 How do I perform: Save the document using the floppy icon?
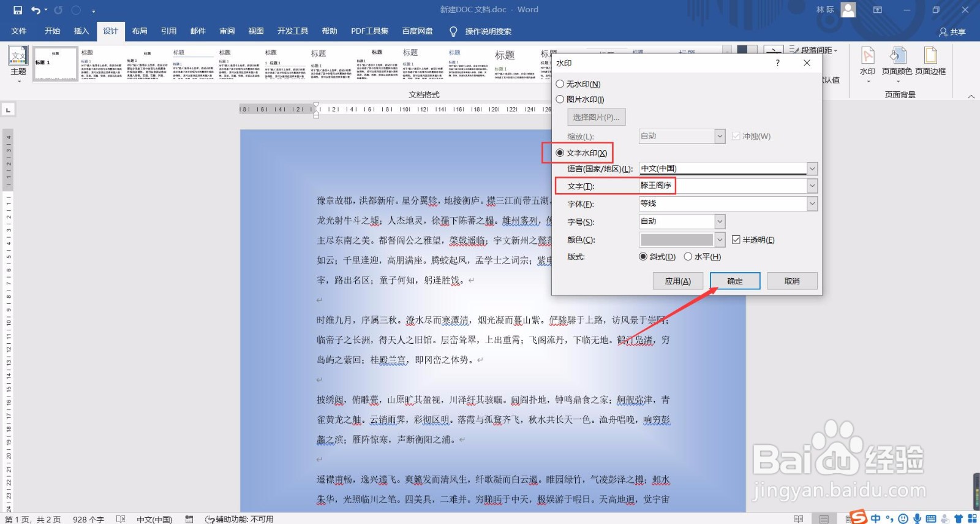(18, 10)
